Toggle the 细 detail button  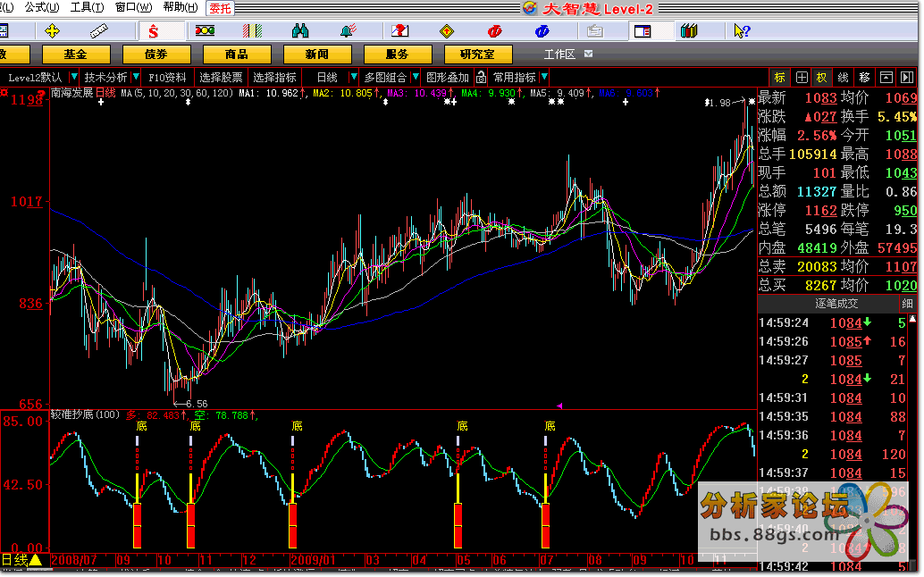point(907,304)
